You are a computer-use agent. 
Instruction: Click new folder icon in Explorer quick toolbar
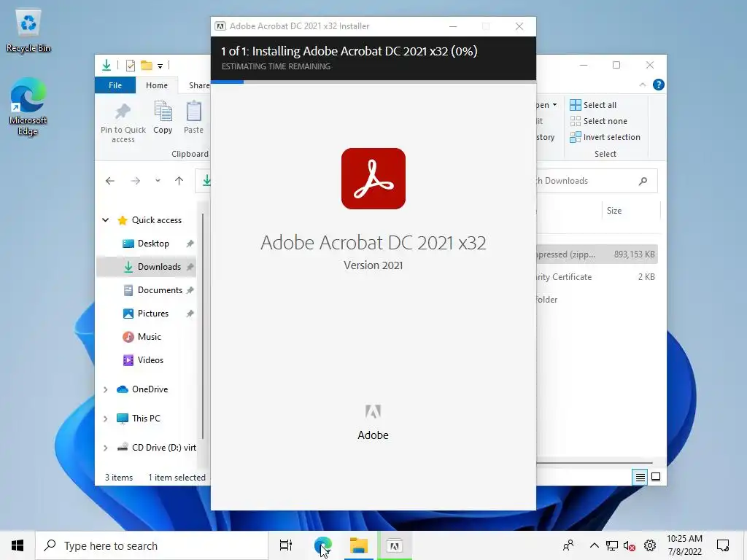click(x=146, y=65)
